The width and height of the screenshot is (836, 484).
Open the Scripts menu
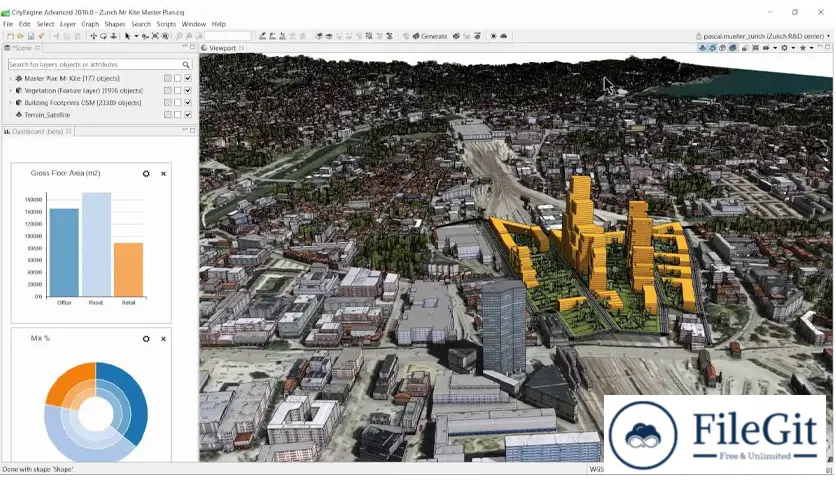tap(166, 24)
